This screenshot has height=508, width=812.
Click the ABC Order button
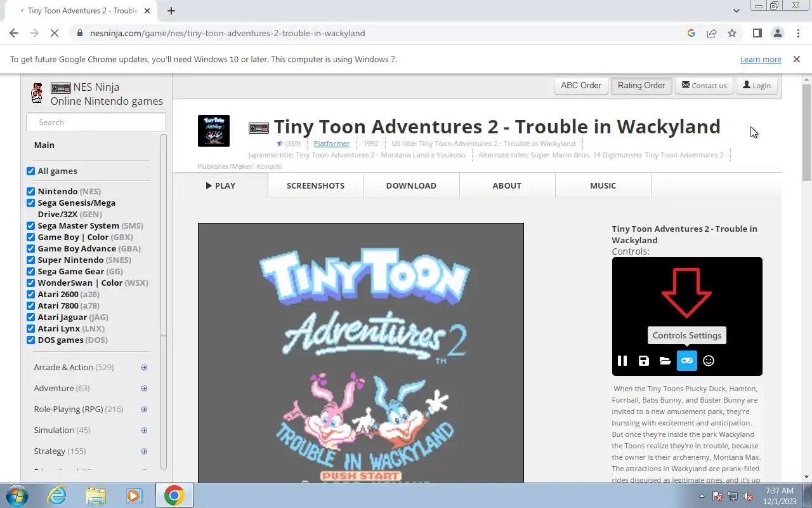click(x=581, y=85)
